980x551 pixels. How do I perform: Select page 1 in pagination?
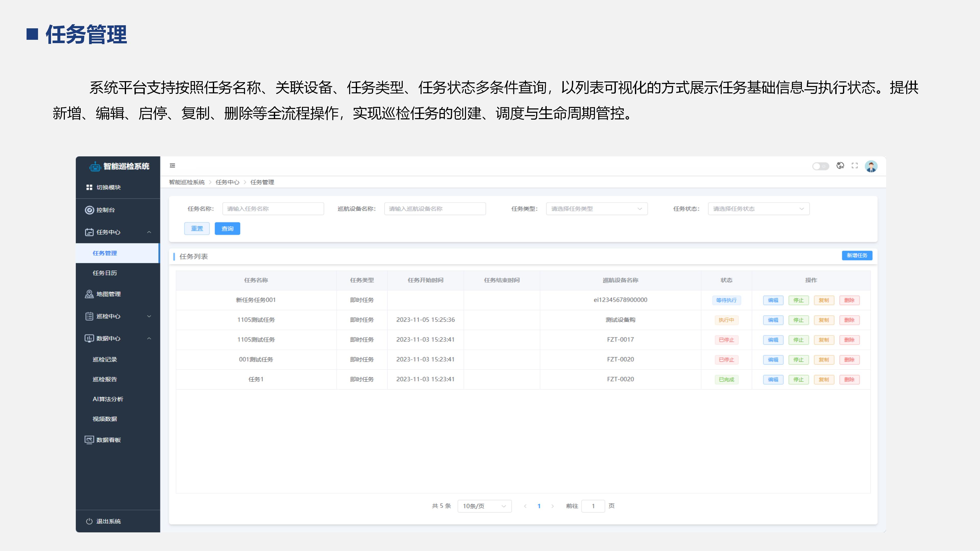(x=539, y=506)
